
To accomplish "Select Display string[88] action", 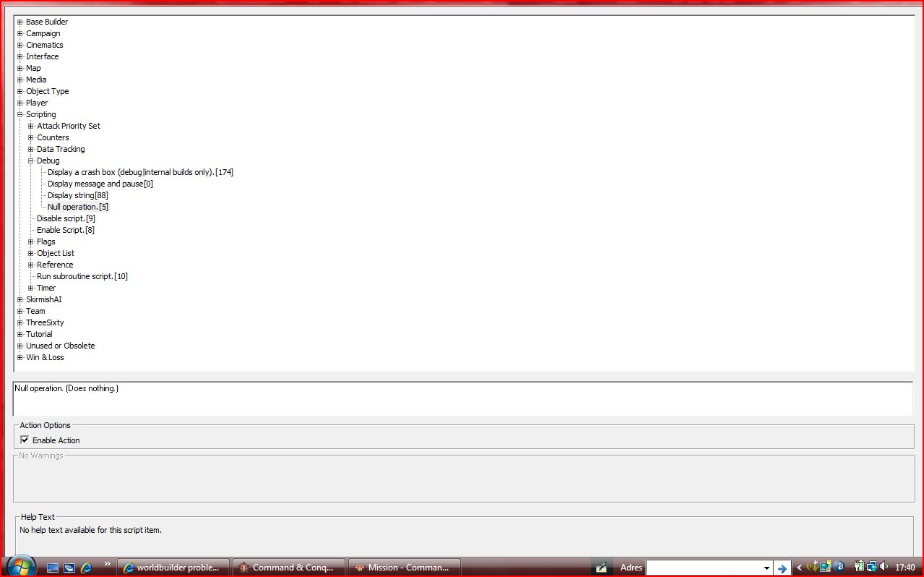I will click(78, 195).
